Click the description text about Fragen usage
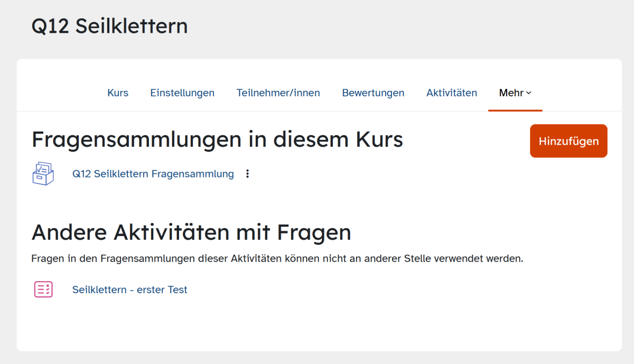Viewport: 634px width, 364px height. 277,259
